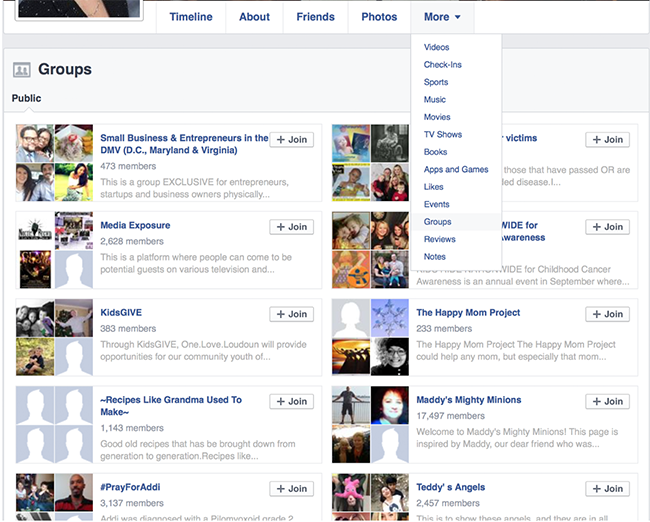Open the Media Exposure group link

pyautogui.click(x=135, y=225)
